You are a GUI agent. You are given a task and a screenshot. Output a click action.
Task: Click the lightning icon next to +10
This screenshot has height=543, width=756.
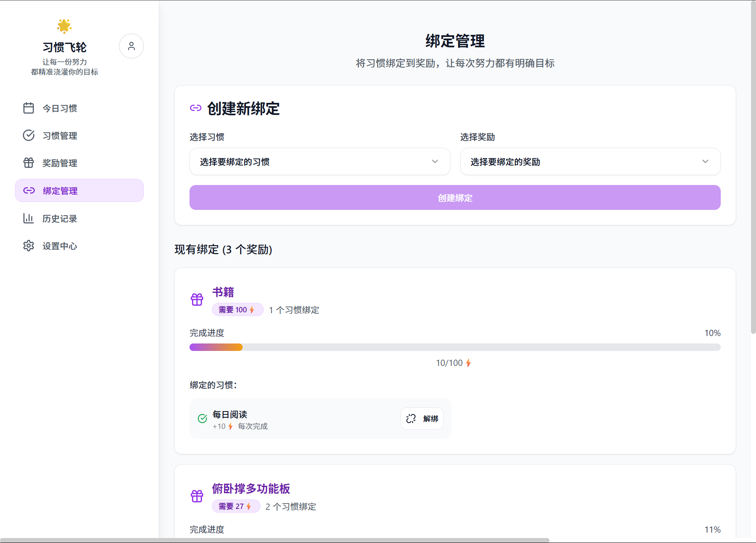pos(230,426)
